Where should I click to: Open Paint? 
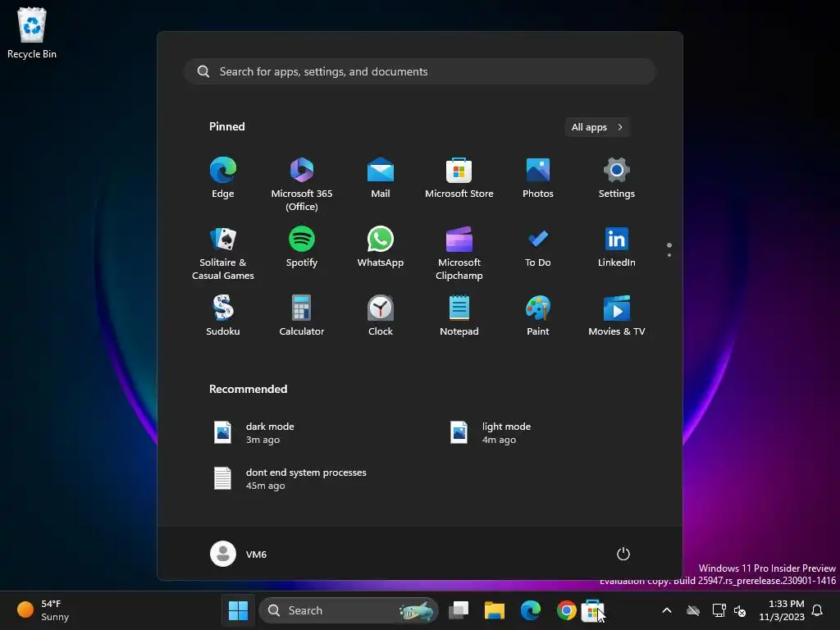pos(538,316)
